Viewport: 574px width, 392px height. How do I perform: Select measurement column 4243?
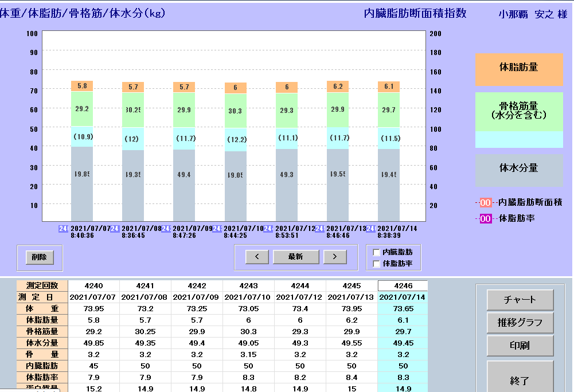click(248, 285)
